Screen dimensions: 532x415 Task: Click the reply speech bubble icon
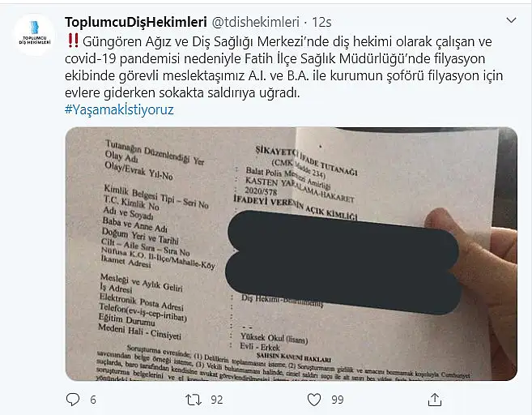[x=73, y=400]
